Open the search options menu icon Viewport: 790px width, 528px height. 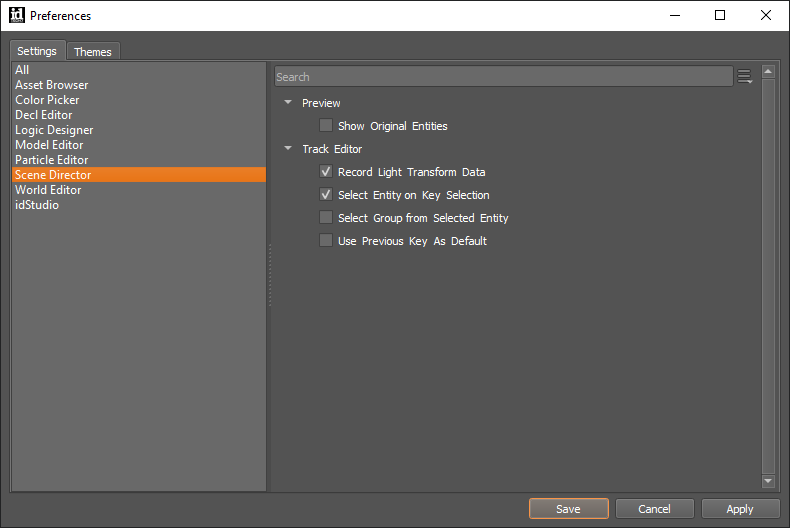pos(745,77)
